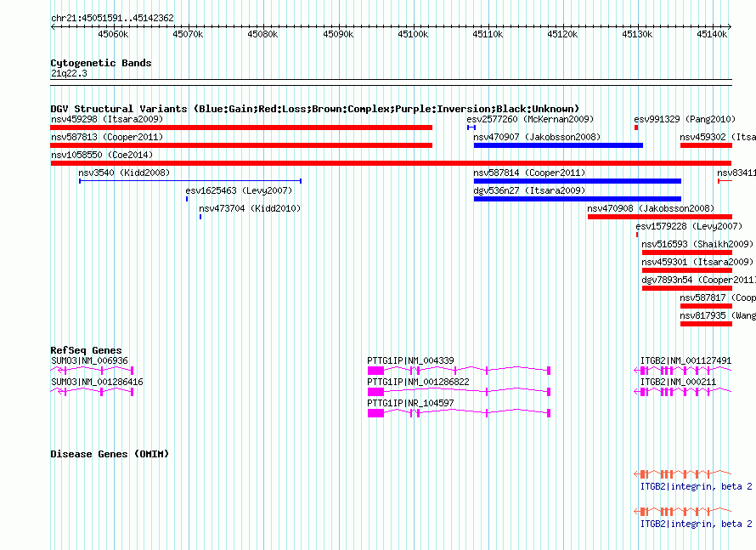Select the esv2577260 (McKernan2009) variant label
The height and width of the screenshot is (550, 756).
(530, 119)
